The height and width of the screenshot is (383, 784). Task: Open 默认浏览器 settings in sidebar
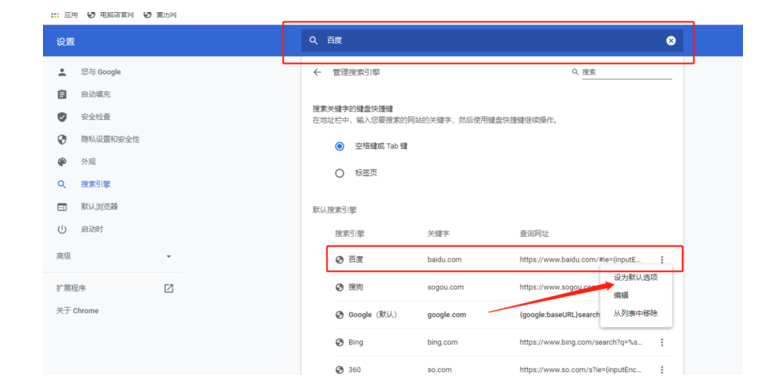(x=100, y=207)
